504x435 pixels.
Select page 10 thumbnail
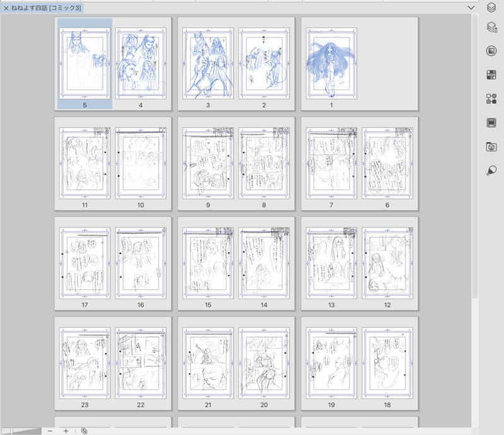click(x=141, y=163)
